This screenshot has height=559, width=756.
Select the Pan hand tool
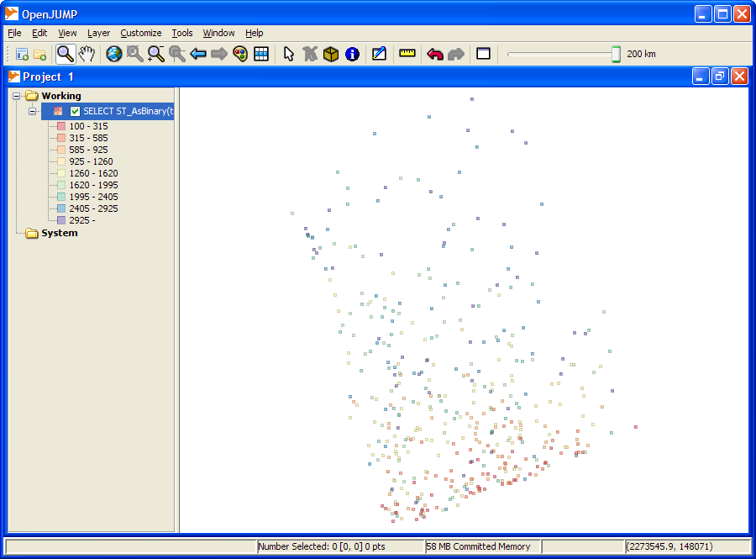pyautogui.click(x=87, y=54)
